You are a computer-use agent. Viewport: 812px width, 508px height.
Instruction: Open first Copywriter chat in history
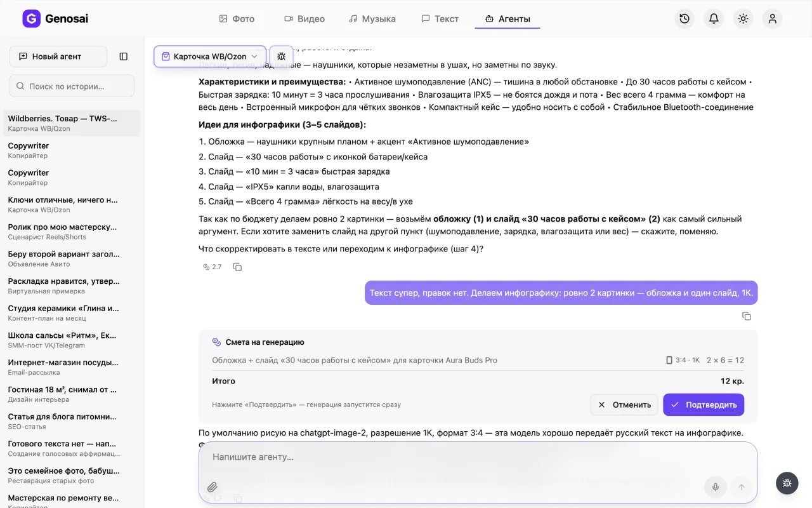coord(72,150)
